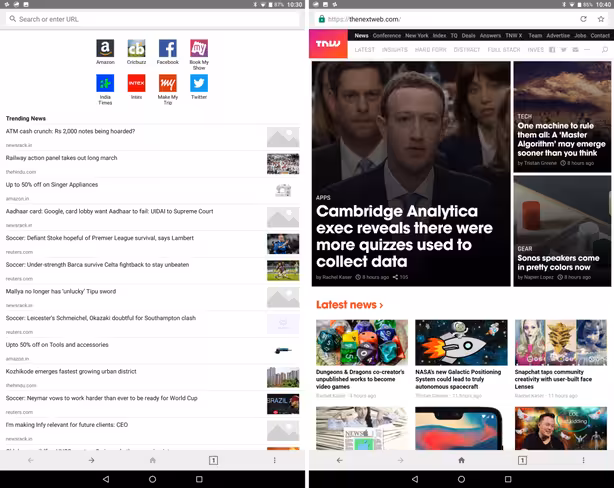Open ATM cash crunch news item
Screen dimensions: 614x488
click(153, 137)
